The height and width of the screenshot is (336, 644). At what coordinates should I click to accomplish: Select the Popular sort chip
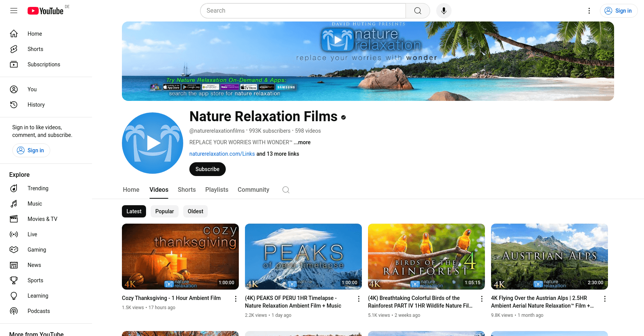pos(164,211)
